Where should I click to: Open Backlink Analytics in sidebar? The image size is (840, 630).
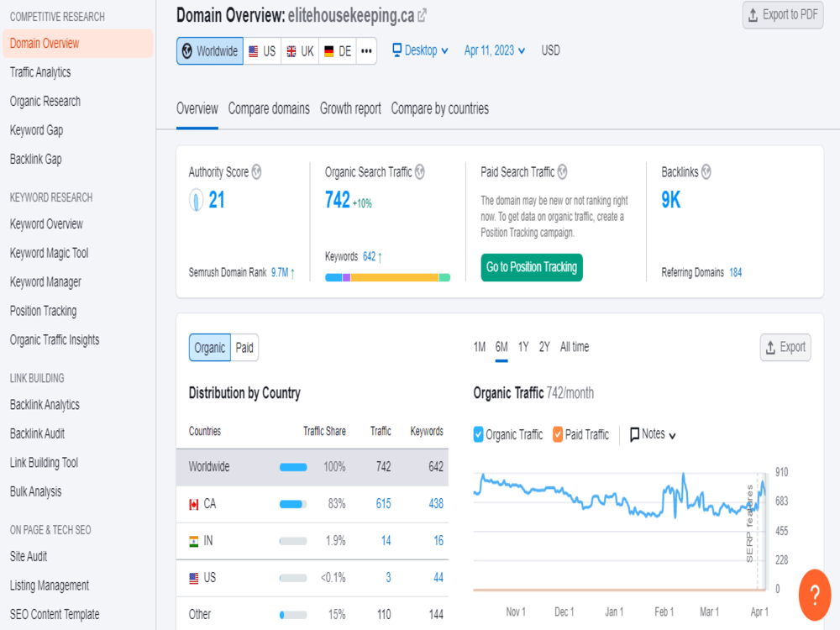tap(45, 405)
